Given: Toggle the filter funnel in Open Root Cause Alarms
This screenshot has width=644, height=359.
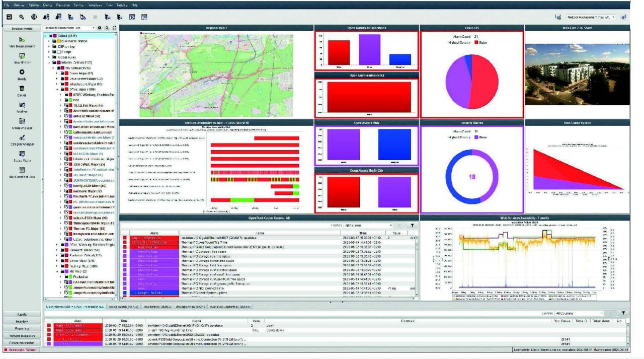Looking at the screenshot, I should [x=413, y=226].
